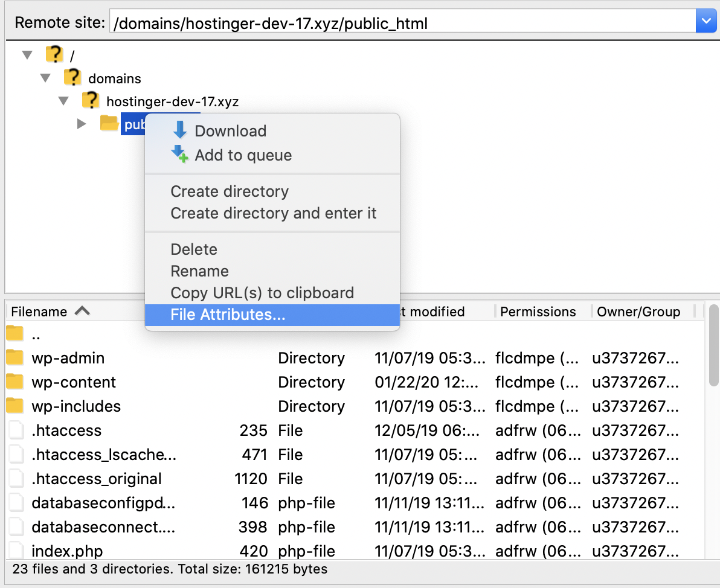Select Download in the context menu
Screen dimensions: 720x588
(x=230, y=131)
